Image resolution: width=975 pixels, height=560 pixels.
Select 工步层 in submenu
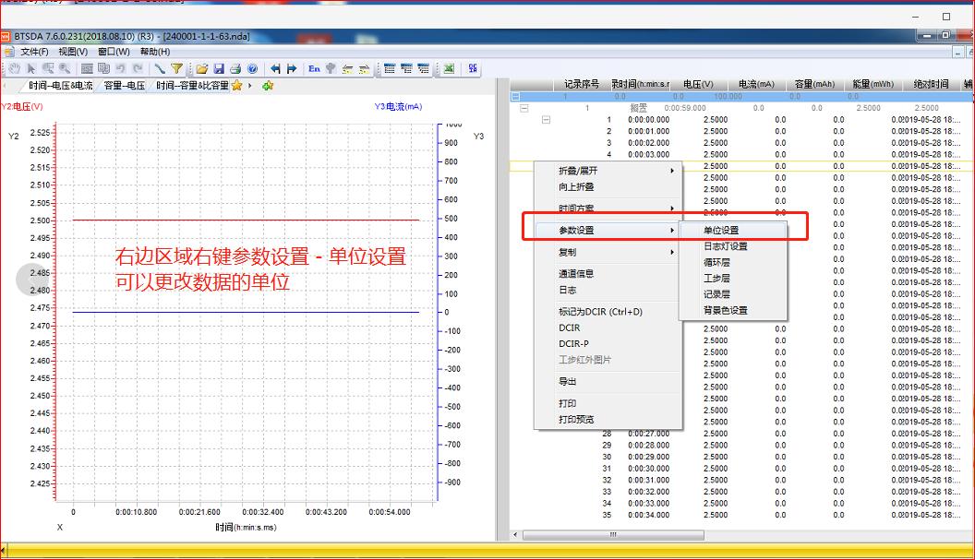[733, 279]
